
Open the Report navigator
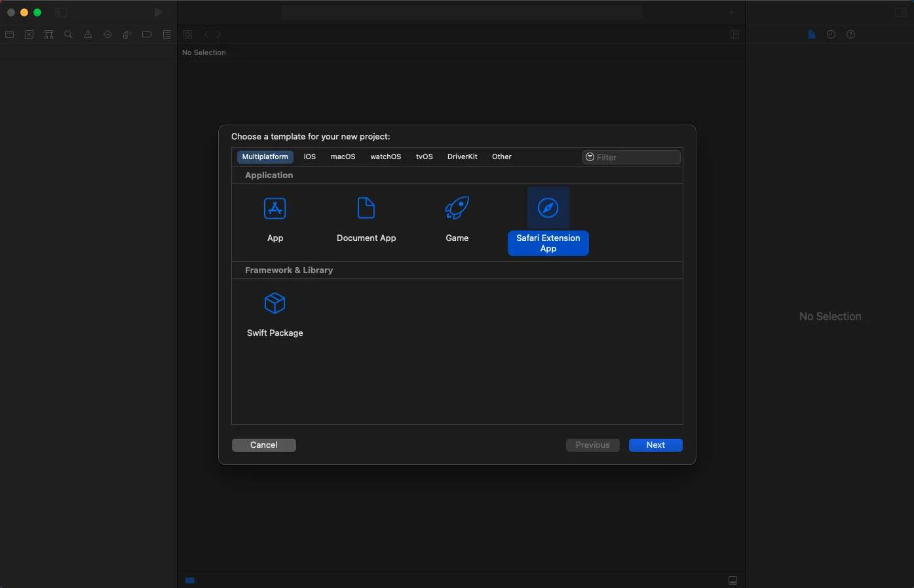[167, 35]
